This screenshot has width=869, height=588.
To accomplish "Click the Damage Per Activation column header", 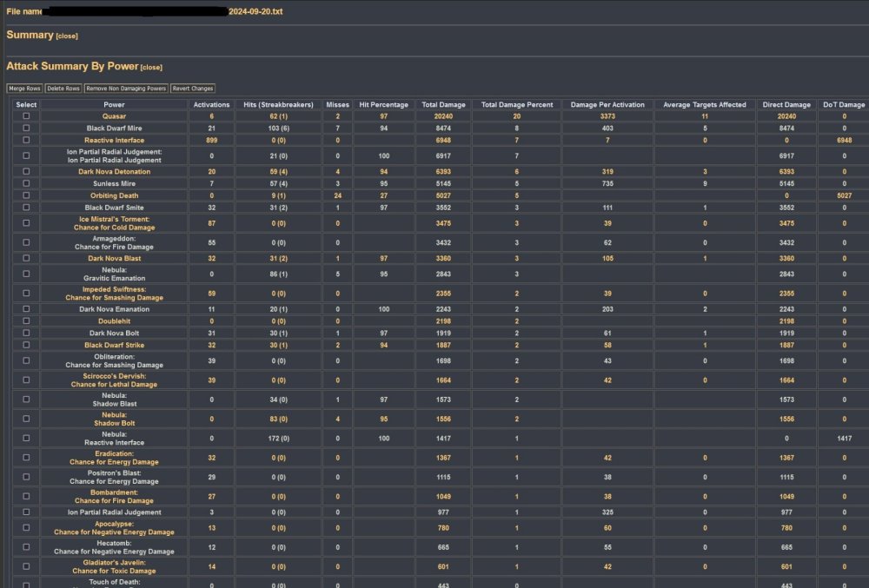I will (x=607, y=104).
